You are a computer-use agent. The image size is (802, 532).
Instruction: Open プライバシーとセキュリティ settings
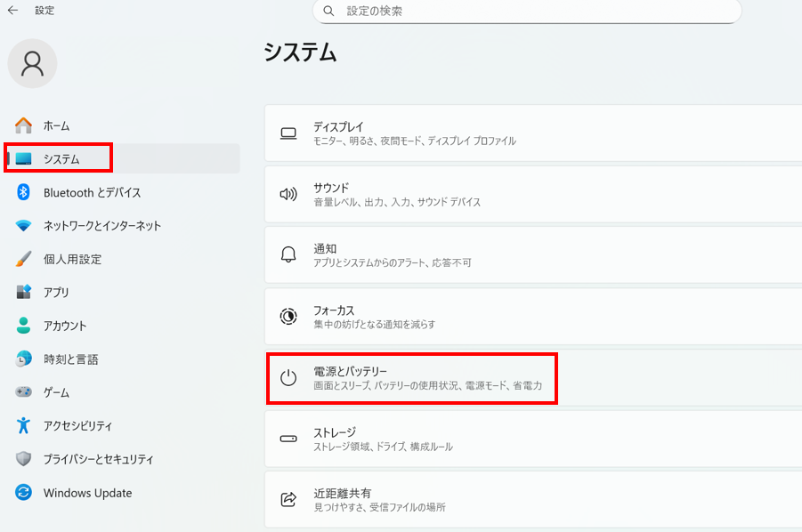[98, 459]
